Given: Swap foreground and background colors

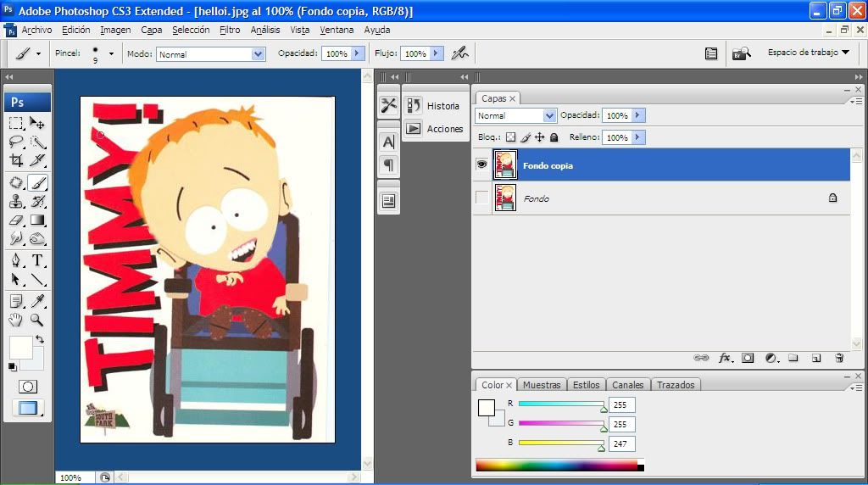Looking at the screenshot, I should click(40, 339).
